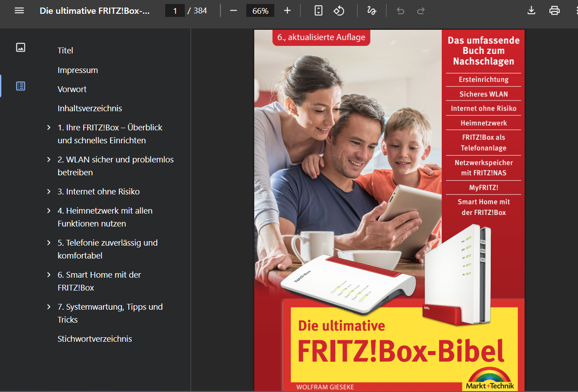Expand the WLAN chapter entry

pyautogui.click(x=49, y=159)
